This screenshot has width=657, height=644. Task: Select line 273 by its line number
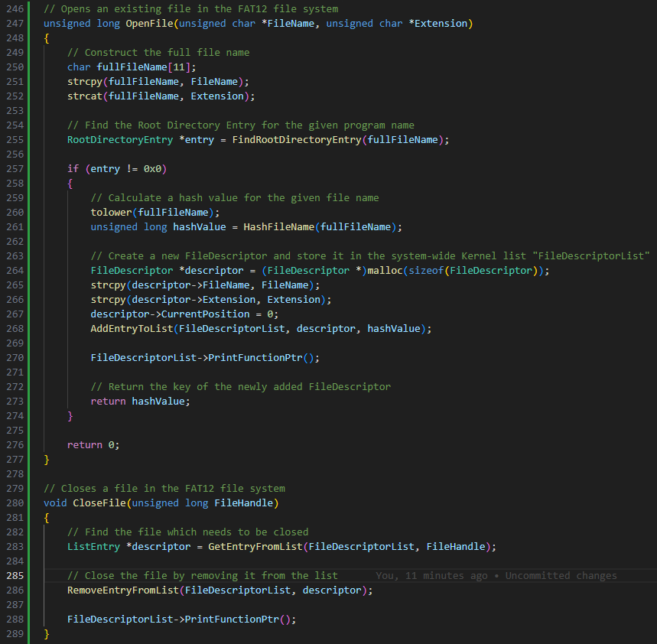(x=15, y=401)
